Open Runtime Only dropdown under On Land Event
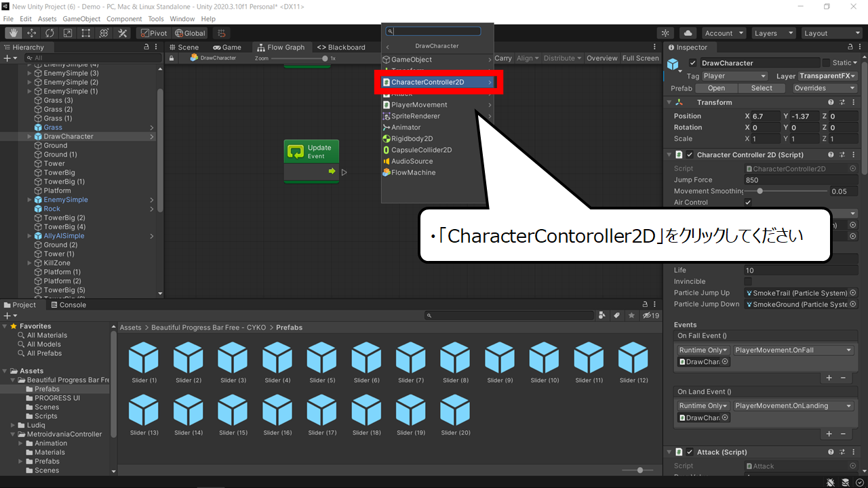This screenshot has height=488, width=868. [704, 406]
